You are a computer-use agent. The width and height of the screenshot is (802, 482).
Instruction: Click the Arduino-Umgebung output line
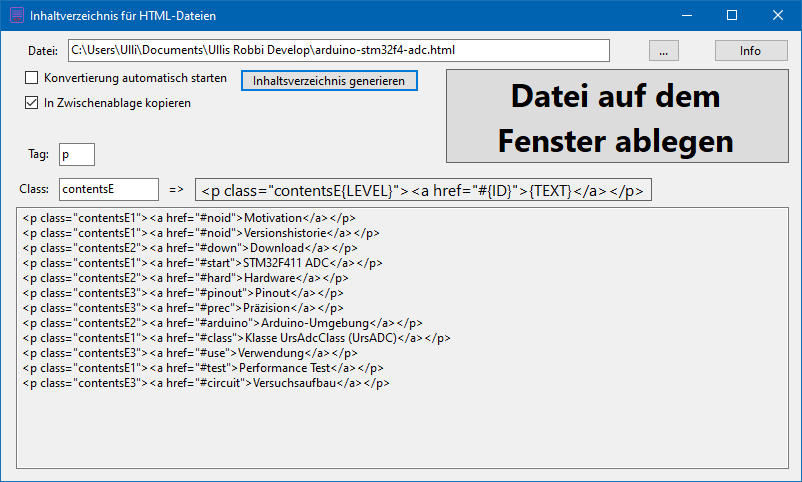click(x=222, y=323)
